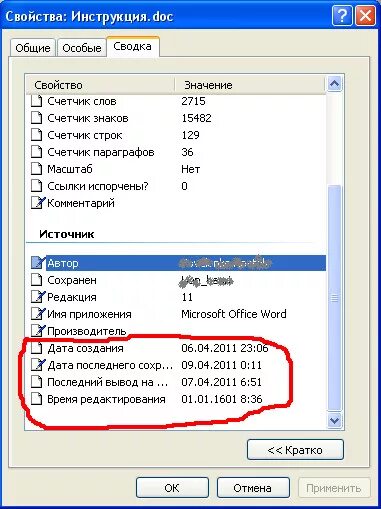The height and width of the screenshot is (509, 381).
Task: Click the page icon beside Счетчик параграфов
Action: pos(37,152)
